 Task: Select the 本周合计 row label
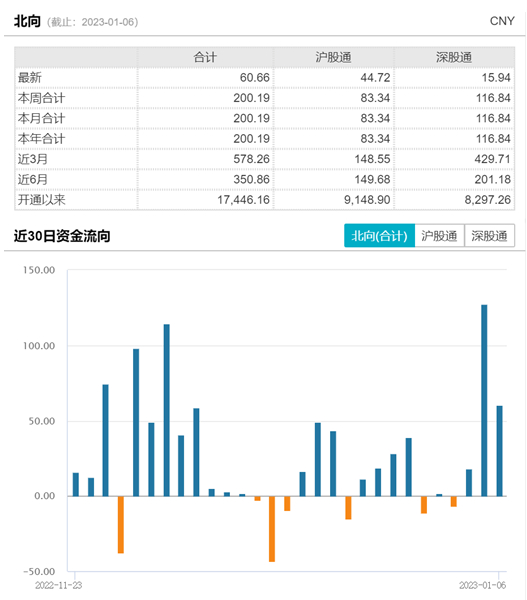pyautogui.click(x=41, y=98)
